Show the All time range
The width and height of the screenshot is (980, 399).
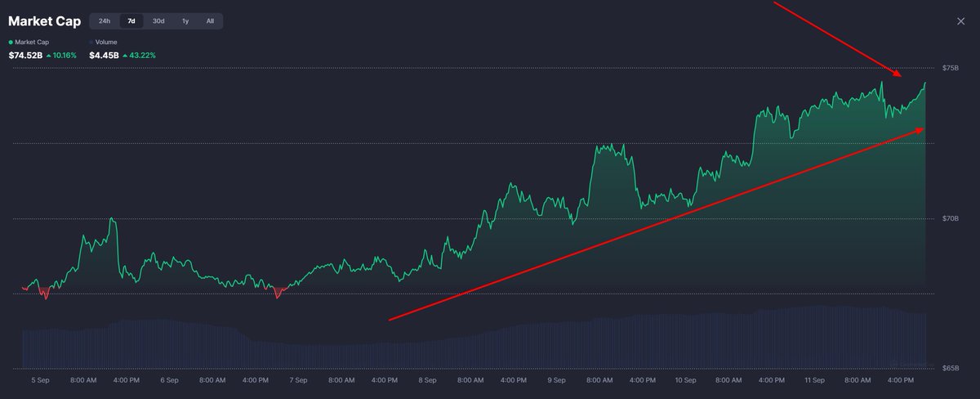point(210,21)
